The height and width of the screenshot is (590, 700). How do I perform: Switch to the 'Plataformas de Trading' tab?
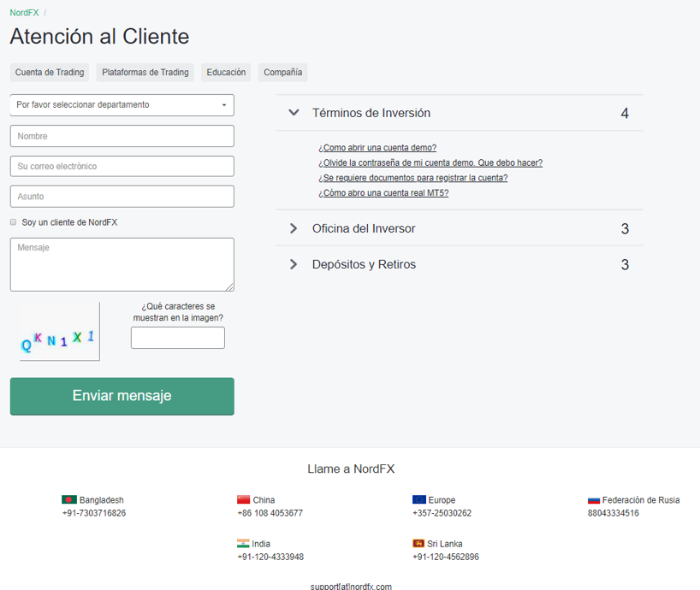point(145,72)
